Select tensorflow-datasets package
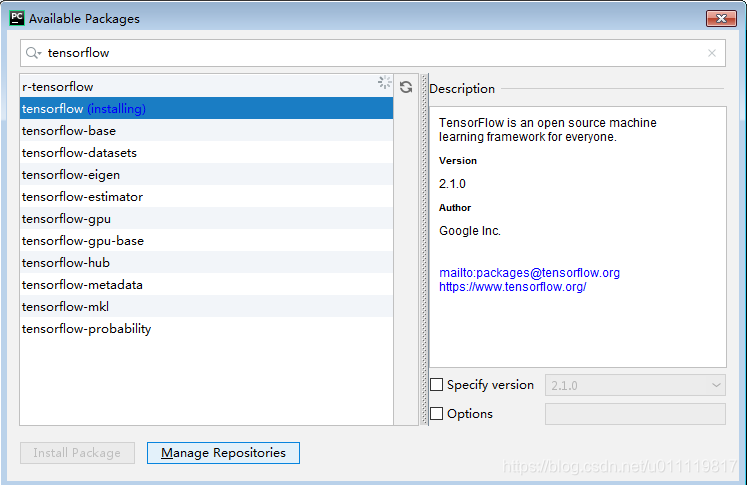747x485 pixels. [206, 152]
